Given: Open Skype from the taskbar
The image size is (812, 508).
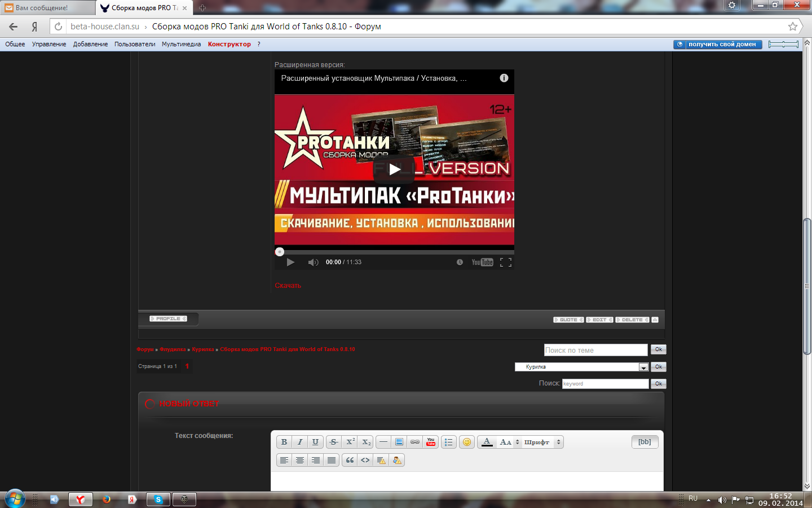Looking at the screenshot, I should pyautogui.click(x=158, y=500).
